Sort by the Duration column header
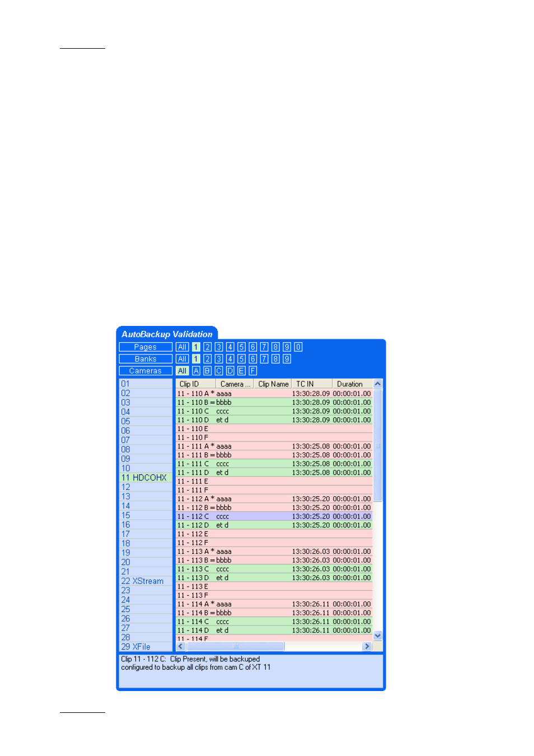 [353, 384]
